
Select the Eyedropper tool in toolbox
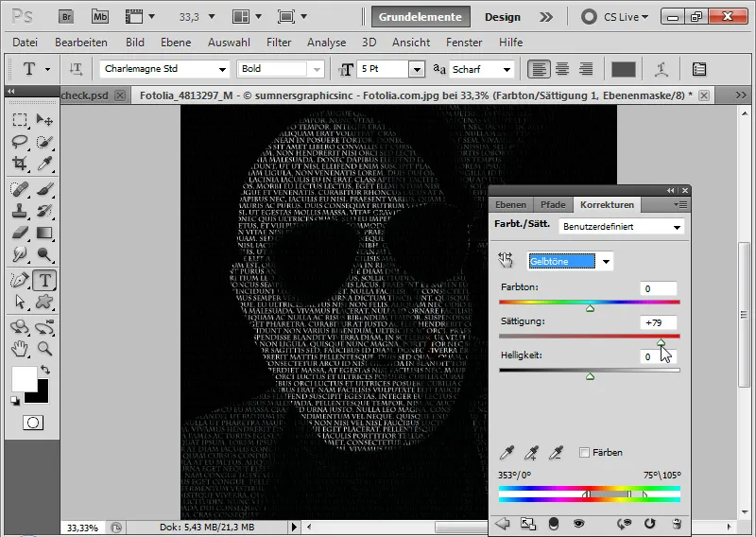click(x=44, y=163)
